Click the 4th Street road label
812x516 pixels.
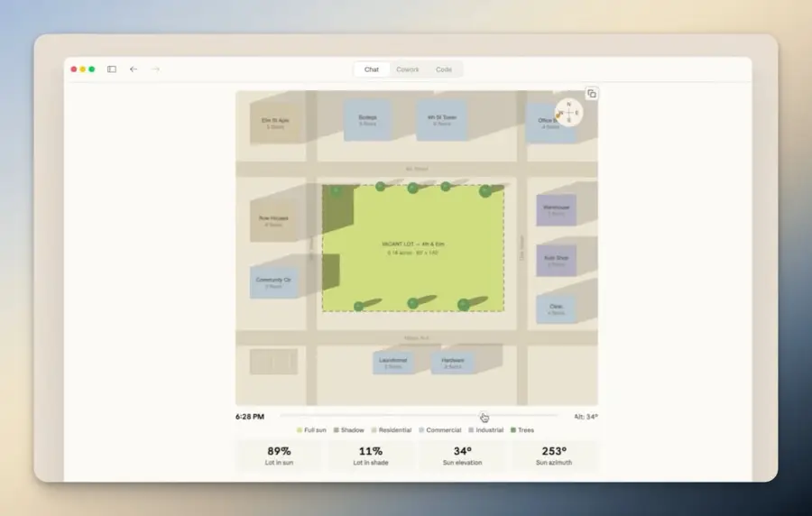click(417, 169)
